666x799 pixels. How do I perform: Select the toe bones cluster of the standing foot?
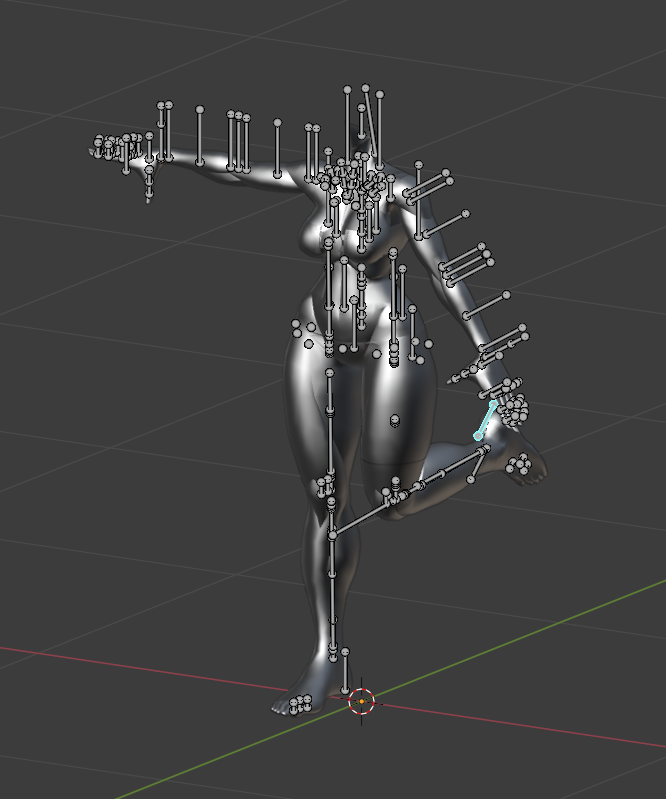pyautogui.click(x=300, y=704)
